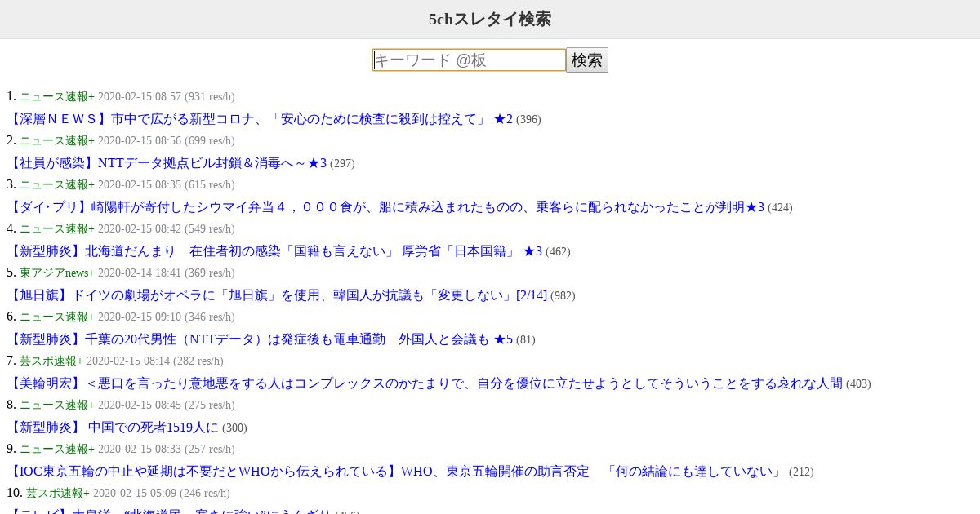Viewport: 980px width, 514px height.
Task: Click timestamp 2020-02-15 09:10 (346 res/h)
Action: (167, 317)
